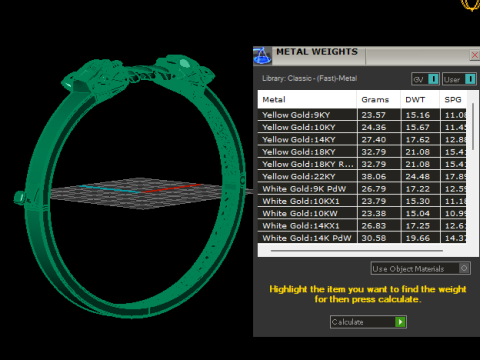The image size is (480, 360).
Task: Click the vertical scrollbar of metal list
Action: 473,127
